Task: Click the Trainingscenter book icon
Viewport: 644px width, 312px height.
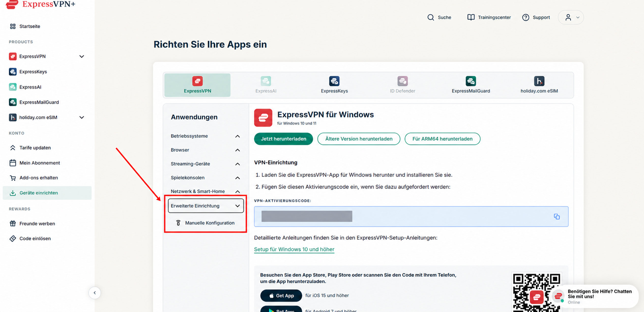Action: (x=471, y=17)
